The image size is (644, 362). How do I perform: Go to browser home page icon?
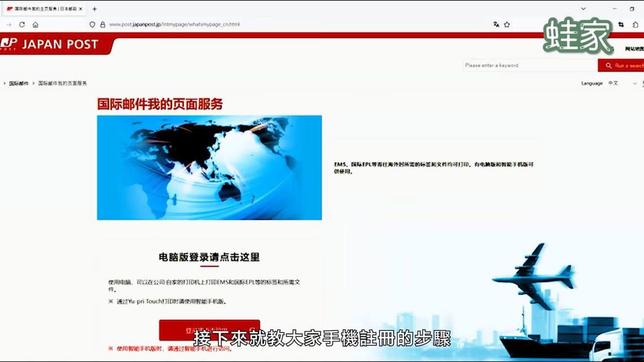click(x=35, y=25)
